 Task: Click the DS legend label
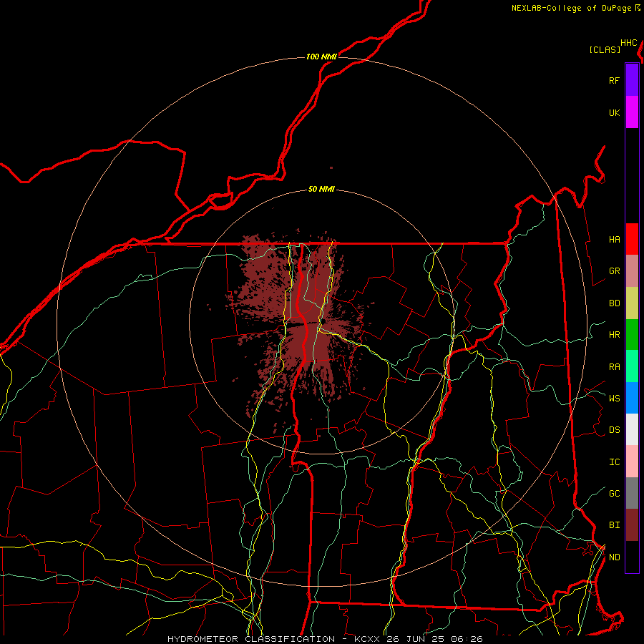(614, 430)
